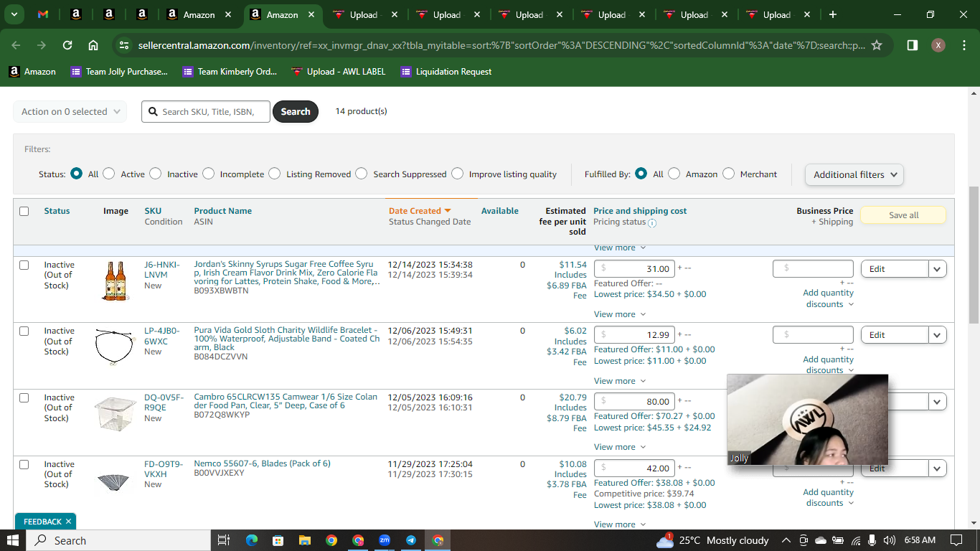Viewport: 980px width, 551px height.
Task: Open the Team Kimberly Ord bookmark
Action: [230, 72]
